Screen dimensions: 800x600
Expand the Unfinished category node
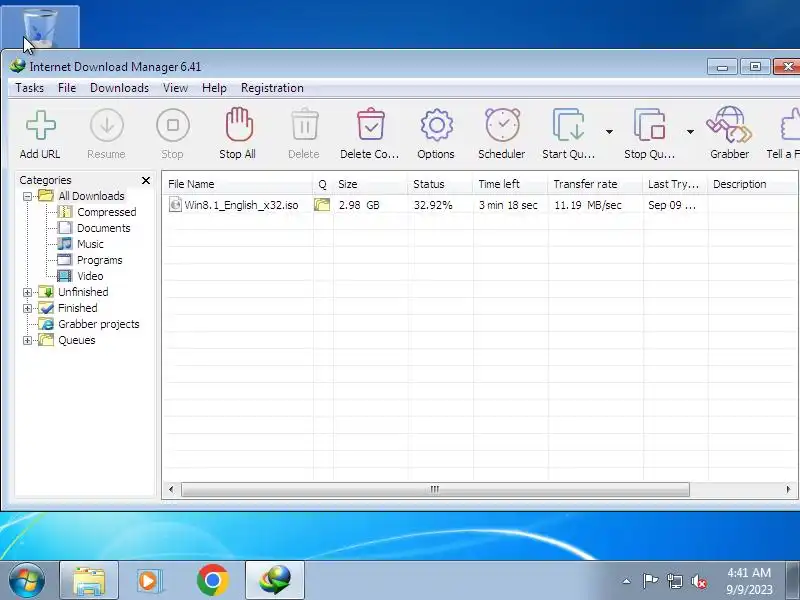click(28, 292)
